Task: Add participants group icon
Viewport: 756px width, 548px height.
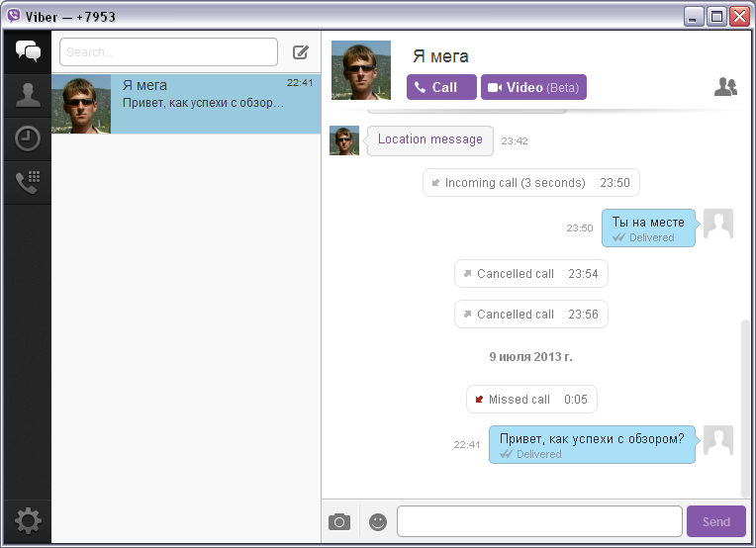Action: [x=725, y=87]
